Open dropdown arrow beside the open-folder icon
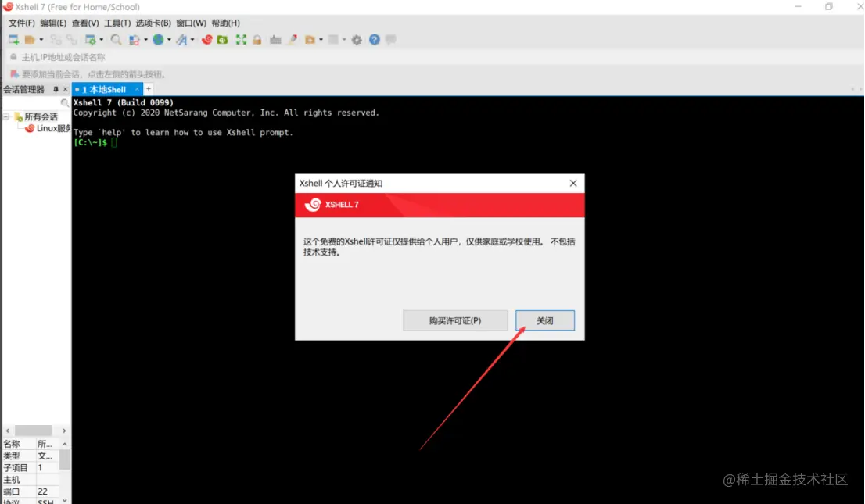865x504 pixels. click(x=41, y=40)
